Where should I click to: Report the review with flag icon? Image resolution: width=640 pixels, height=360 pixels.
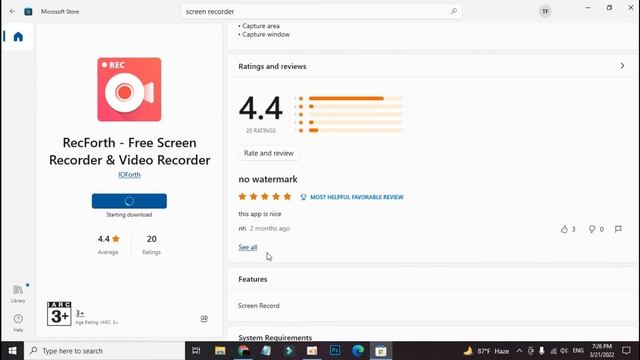pos(618,229)
